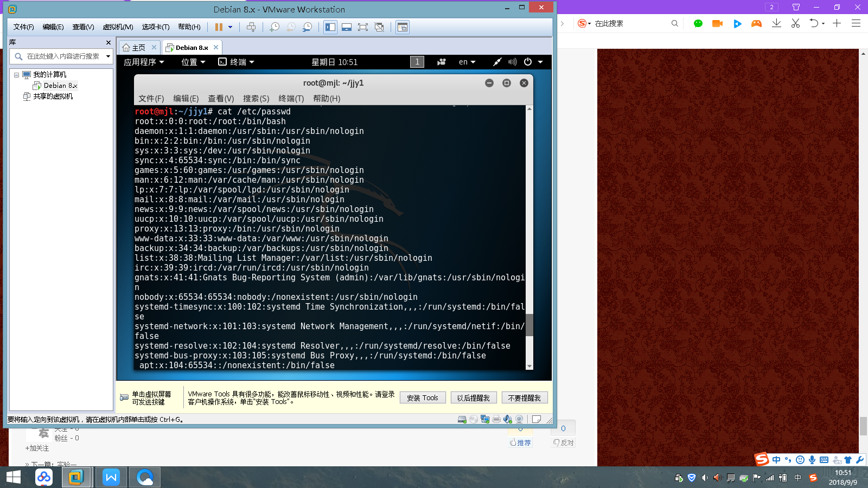Open the browser downloads icon
This screenshot has height=488, width=868.
pos(776,23)
